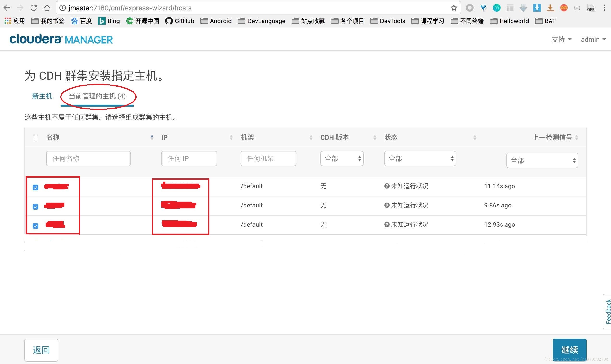Open the Android bookmark folder
Screen dimensions: 611x364
tap(216, 21)
